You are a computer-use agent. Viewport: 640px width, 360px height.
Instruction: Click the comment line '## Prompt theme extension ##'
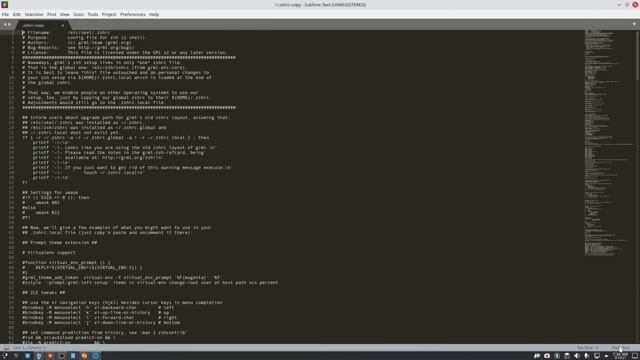(60, 242)
